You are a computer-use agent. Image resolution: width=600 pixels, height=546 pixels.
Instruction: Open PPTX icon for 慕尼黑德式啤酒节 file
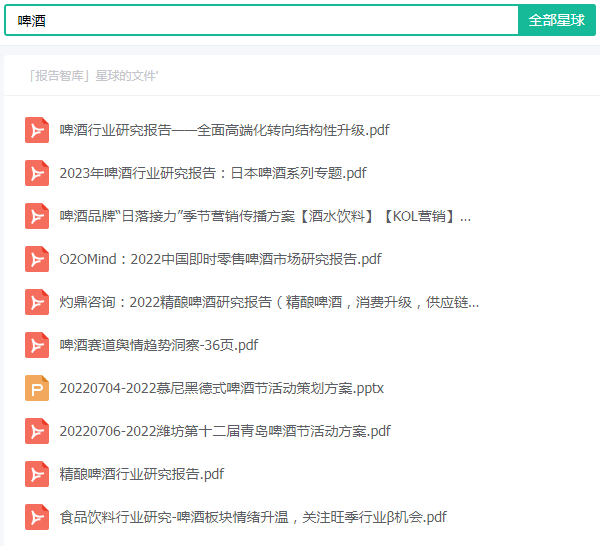[x=37, y=388]
